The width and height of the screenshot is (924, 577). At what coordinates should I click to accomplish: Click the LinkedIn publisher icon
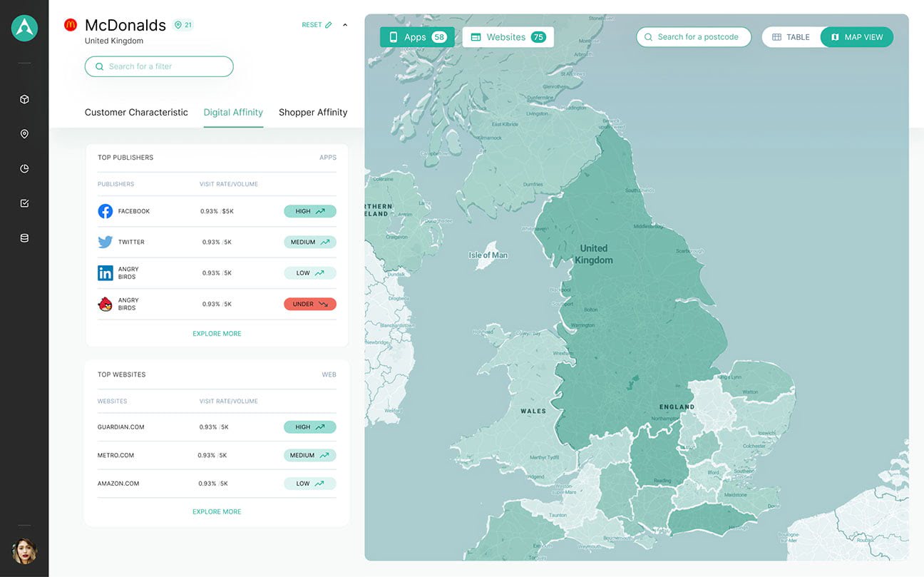pos(106,272)
